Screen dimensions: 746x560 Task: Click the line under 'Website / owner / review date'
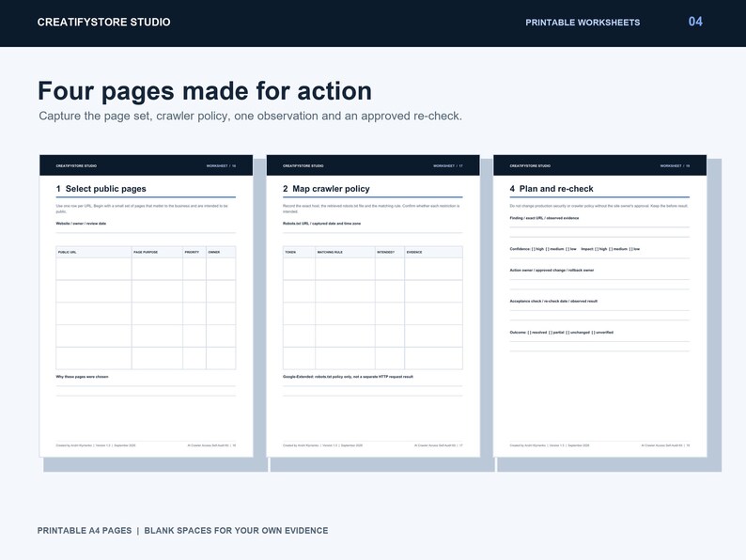[146, 233]
